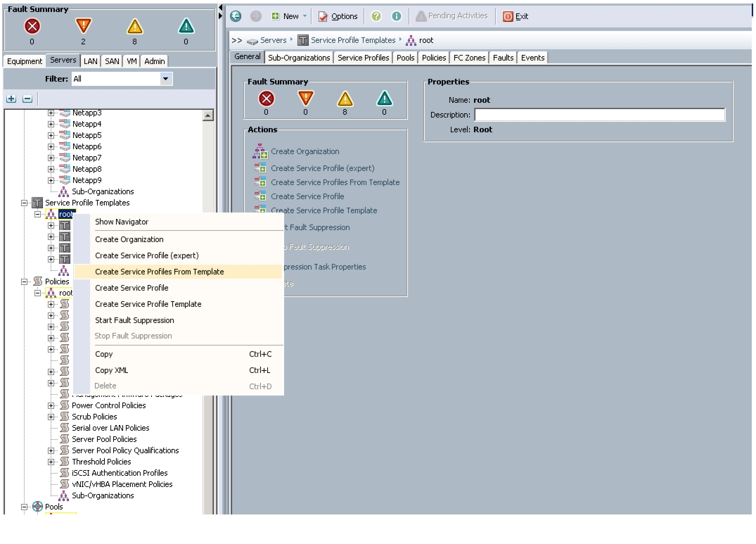Click the Options checklist icon
The image size is (756, 544).
point(323,16)
